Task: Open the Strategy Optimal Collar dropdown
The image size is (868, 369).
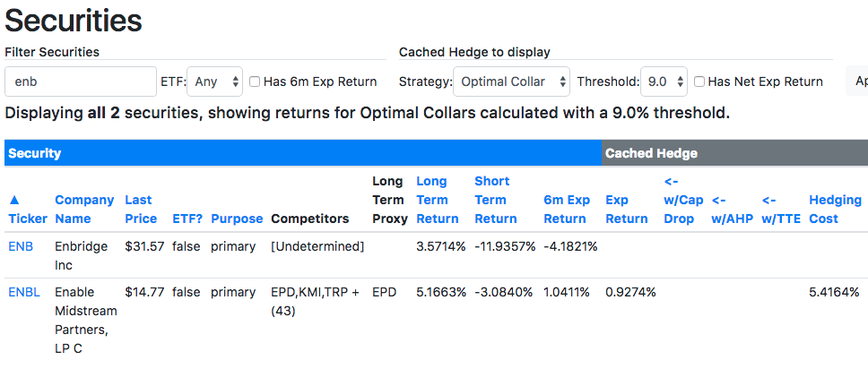Action: click(x=511, y=82)
